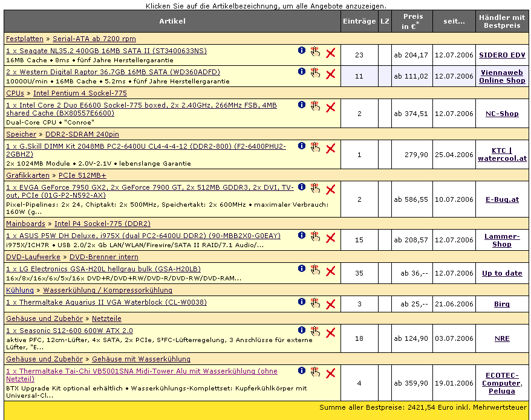The height and width of the screenshot is (420, 531).
Task: Open Western Digital Raptor 36.7GB link
Action: tap(113, 72)
